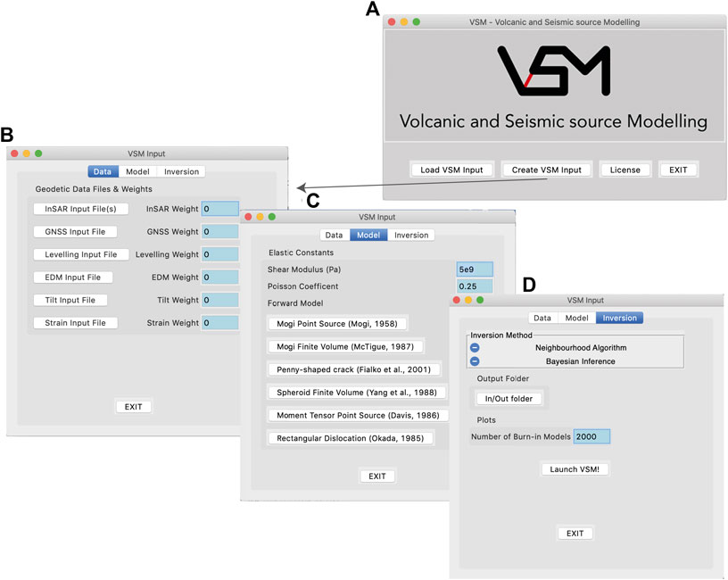
Task: Minimize window B using yellow button
Action: tap(27, 153)
